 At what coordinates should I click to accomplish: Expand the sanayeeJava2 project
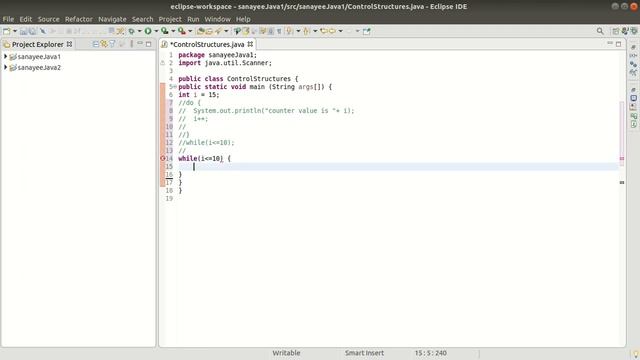6,67
